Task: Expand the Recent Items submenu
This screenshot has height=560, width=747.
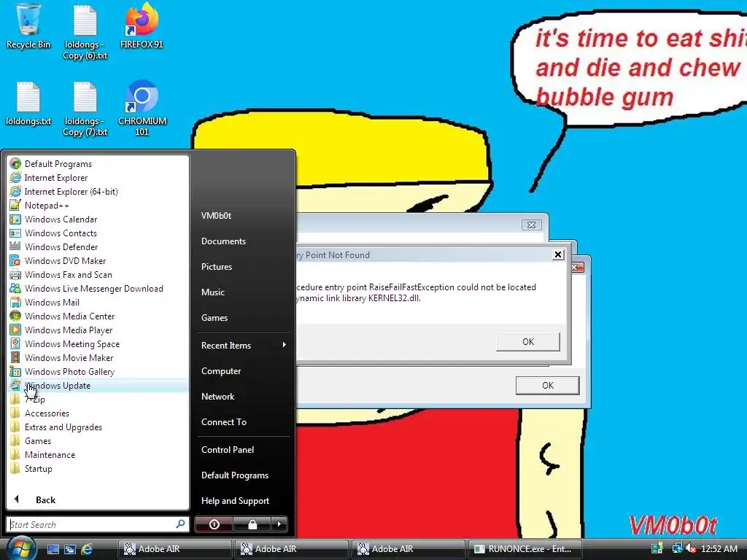Action: [x=243, y=345]
